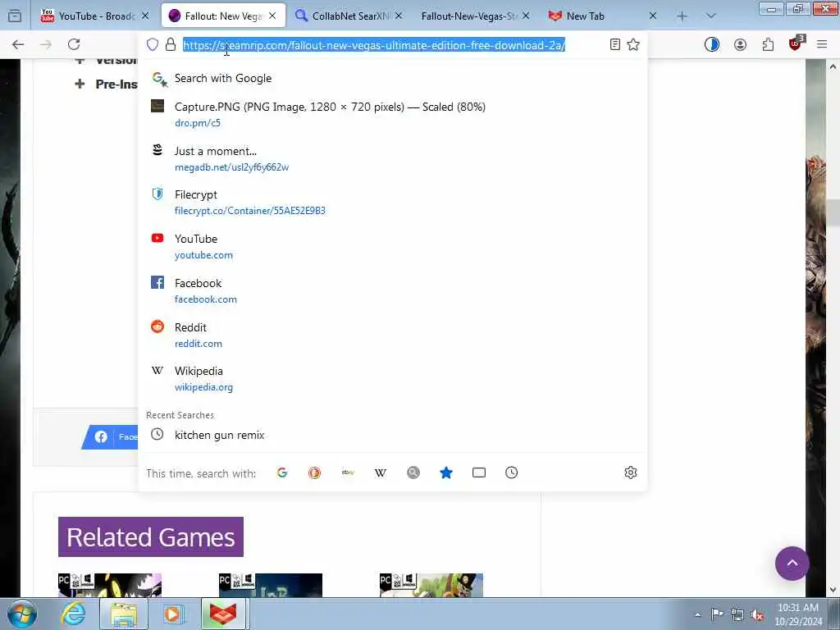
Task: Open the second related game thumbnail
Action: pos(271,585)
